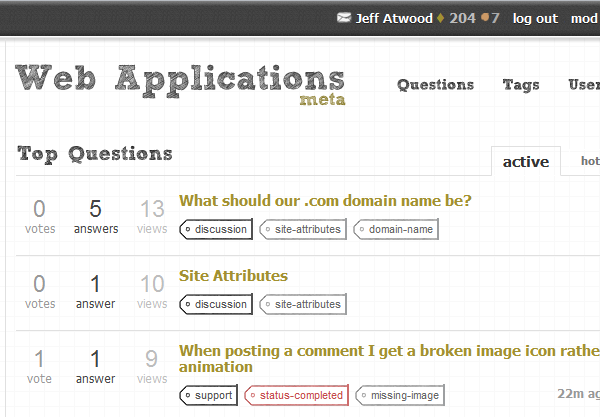Open the Site Attributes question
Image resolution: width=600 pixels, height=417 pixels.
point(233,276)
